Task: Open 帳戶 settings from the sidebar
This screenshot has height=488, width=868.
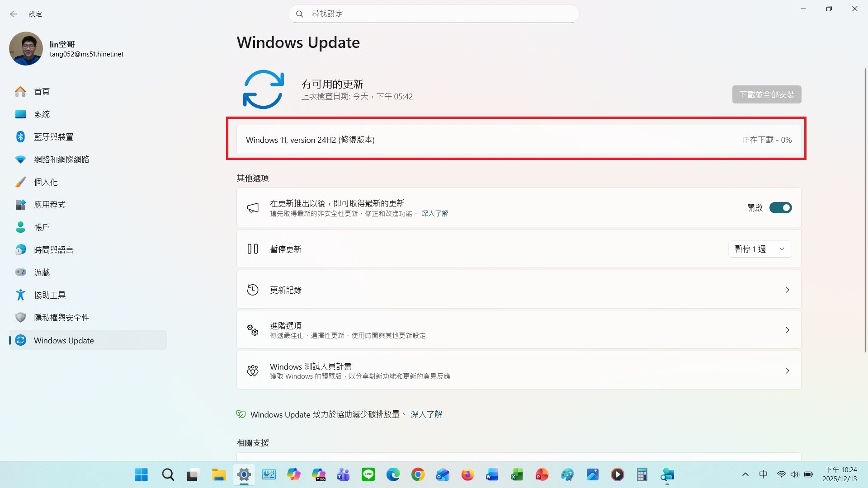Action: (42, 227)
